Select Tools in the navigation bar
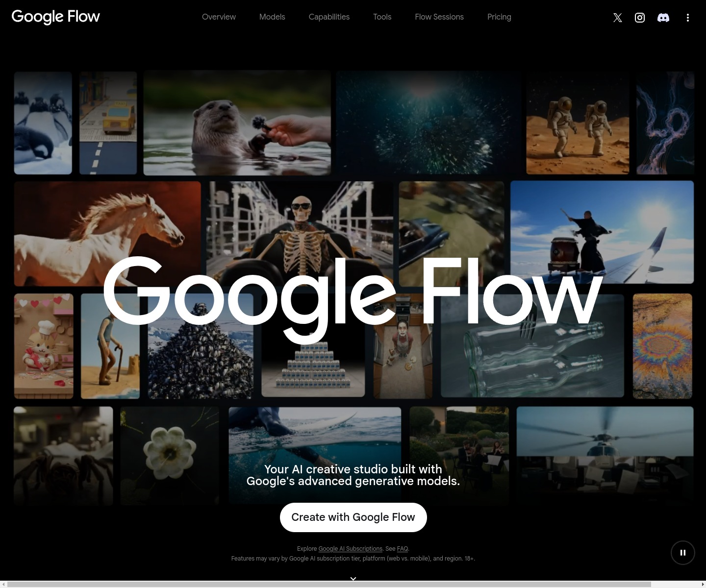Viewport: 706px width, 588px height. point(382,17)
